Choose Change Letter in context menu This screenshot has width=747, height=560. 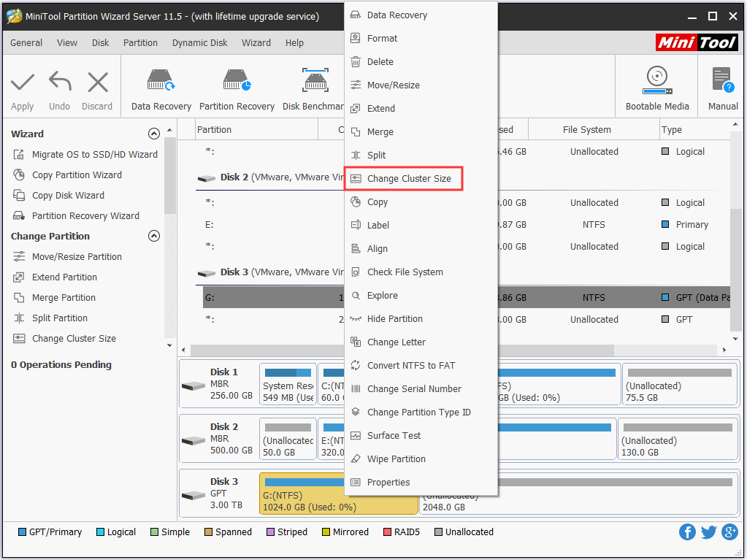(421, 342)
